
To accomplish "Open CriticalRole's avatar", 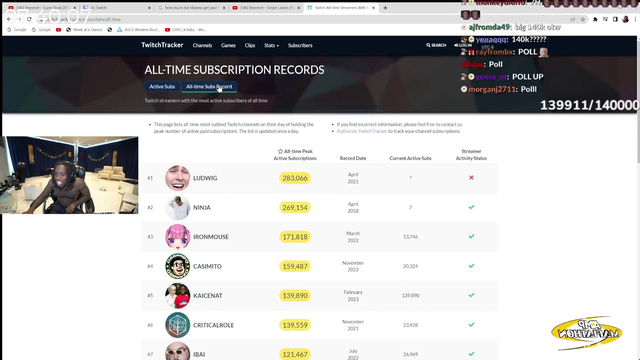I will click(178, 325).
